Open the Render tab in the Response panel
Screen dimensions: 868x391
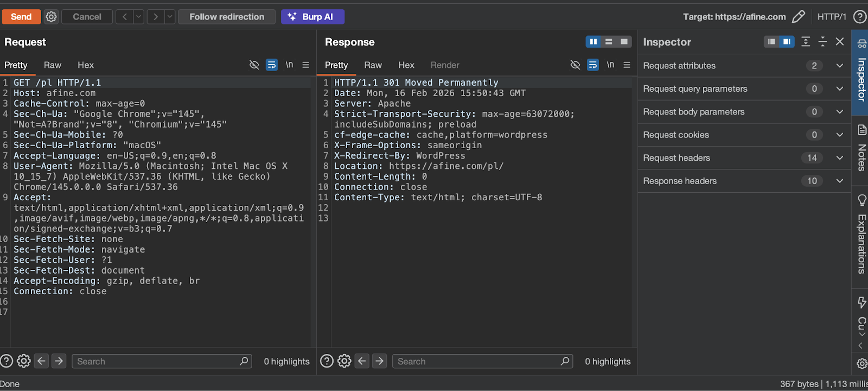point(445,65)
